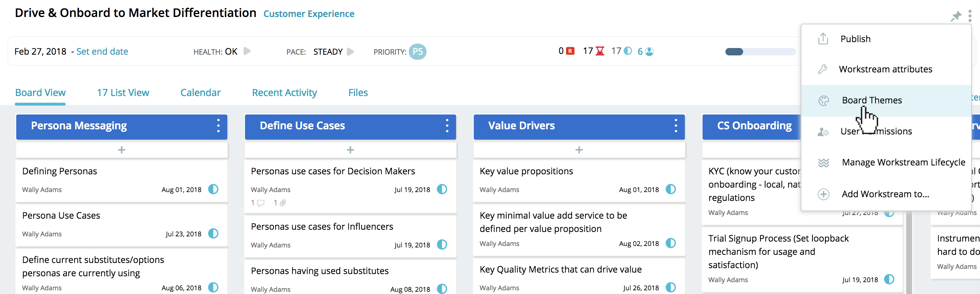Click the members person icon next to 6
The image size is (980, 294).
tap(649, 51)
